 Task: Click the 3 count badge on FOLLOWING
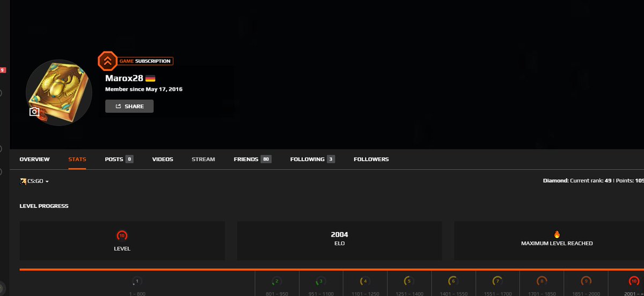(331, 159)
